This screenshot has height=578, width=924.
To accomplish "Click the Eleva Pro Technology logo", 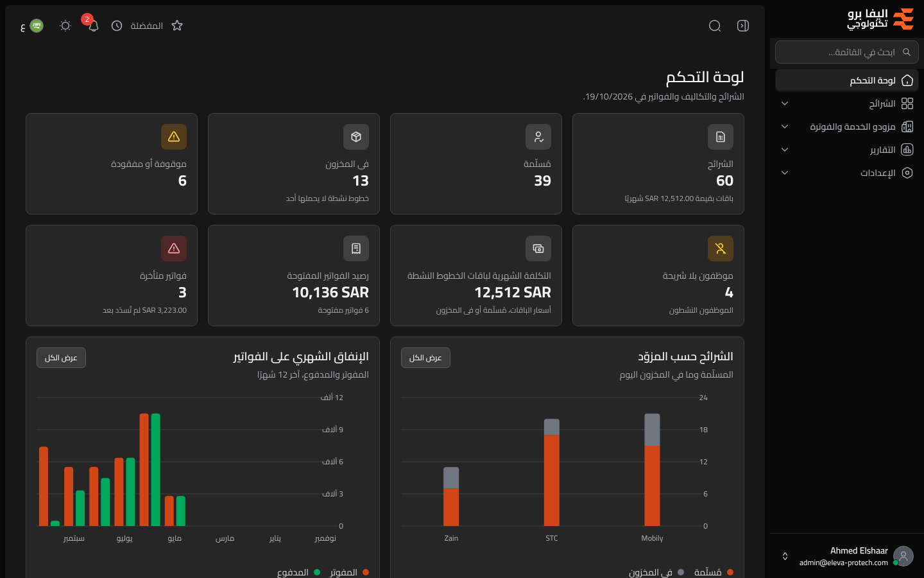I will [880, 19].
